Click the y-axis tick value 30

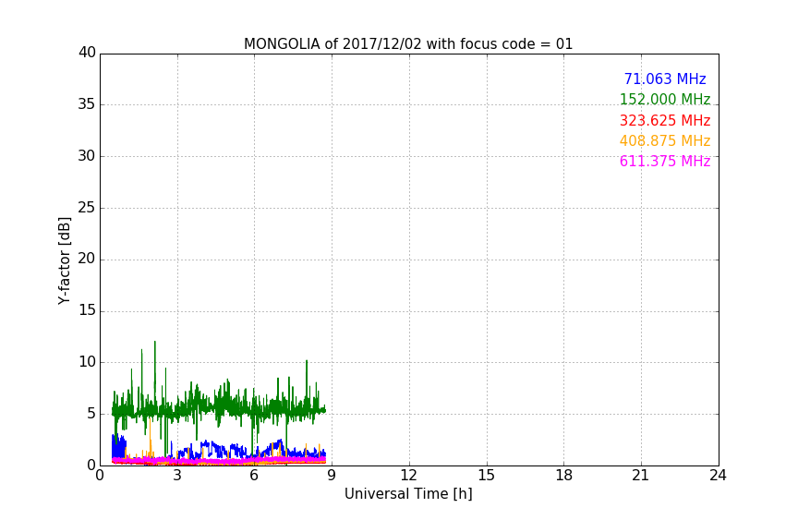[87, 156]
